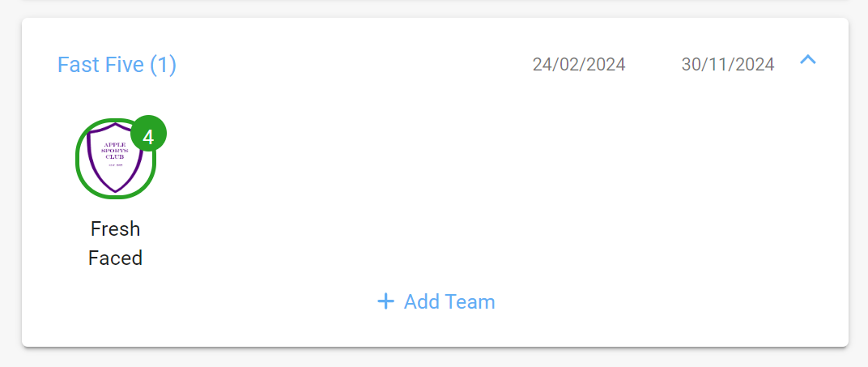Screen dimensions: 868x367
Task: Open the Apple Sports Club shield logo
Action: click(115, 158)
